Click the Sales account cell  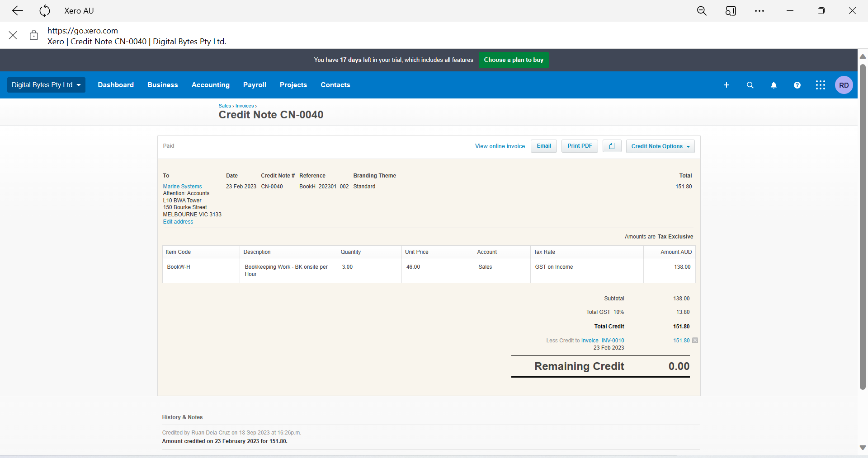pyautogui.click(x=502, y=271)
